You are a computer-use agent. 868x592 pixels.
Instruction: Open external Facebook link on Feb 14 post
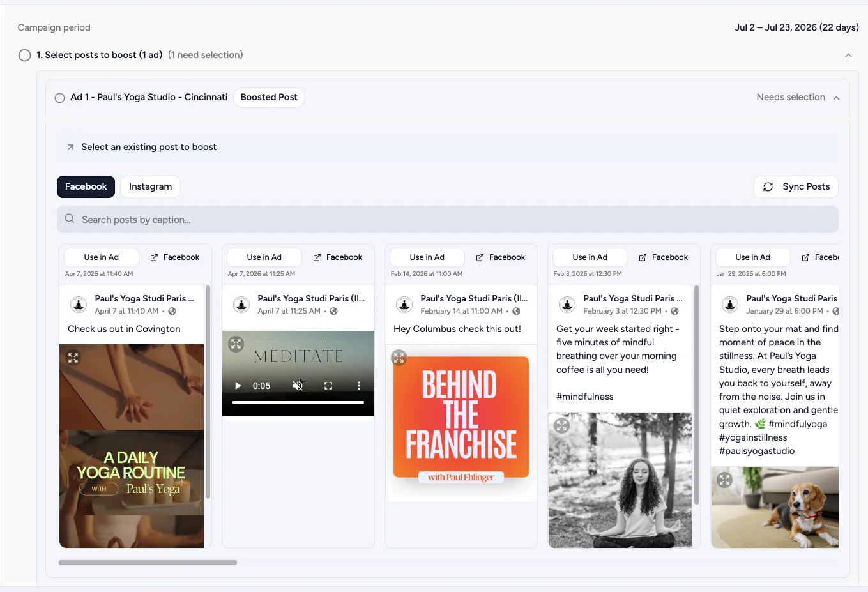[x=501, y=257]
